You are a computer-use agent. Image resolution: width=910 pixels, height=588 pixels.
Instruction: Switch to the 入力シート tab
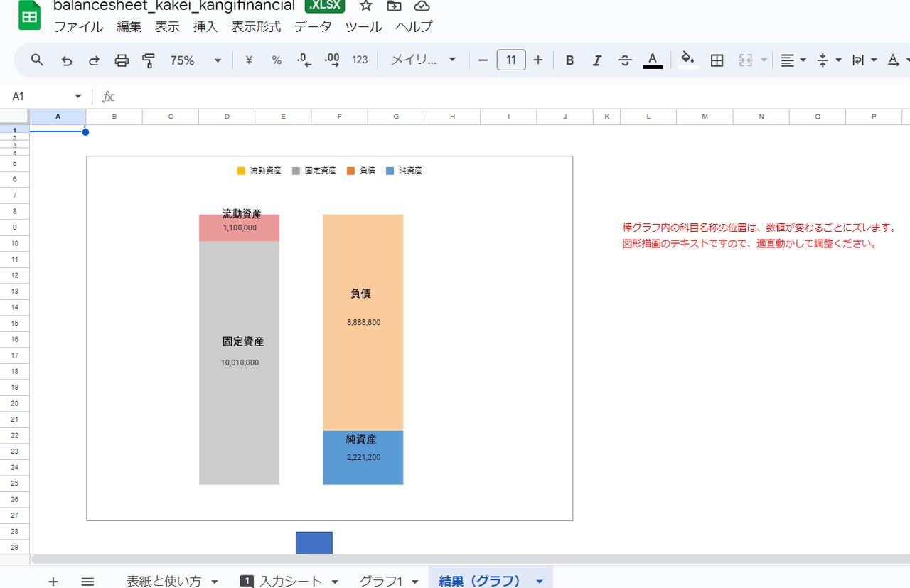point(290,581)
